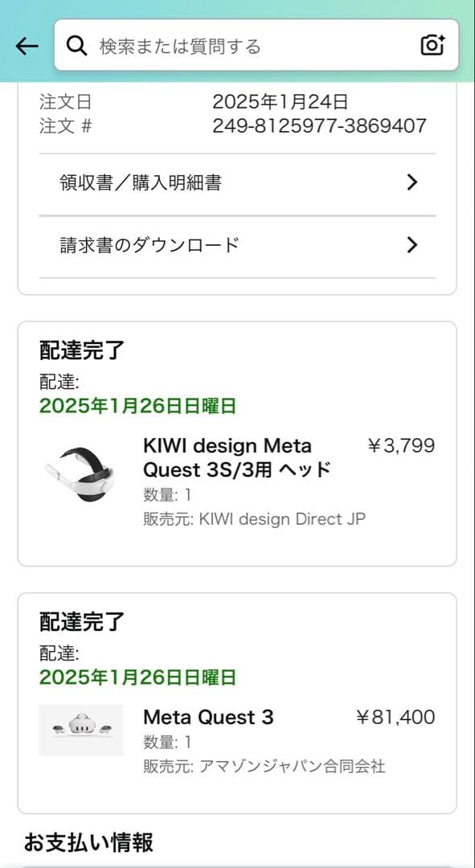The height and width of the screenshot is (868, 475).
Task: Open the Meta Quest 3 product title link
Action: click(201, 717)
